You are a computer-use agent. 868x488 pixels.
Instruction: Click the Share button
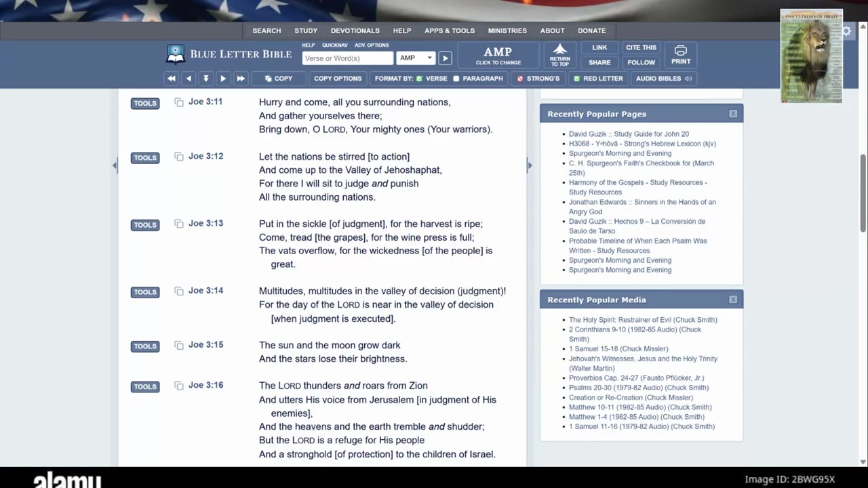[599, 62]
